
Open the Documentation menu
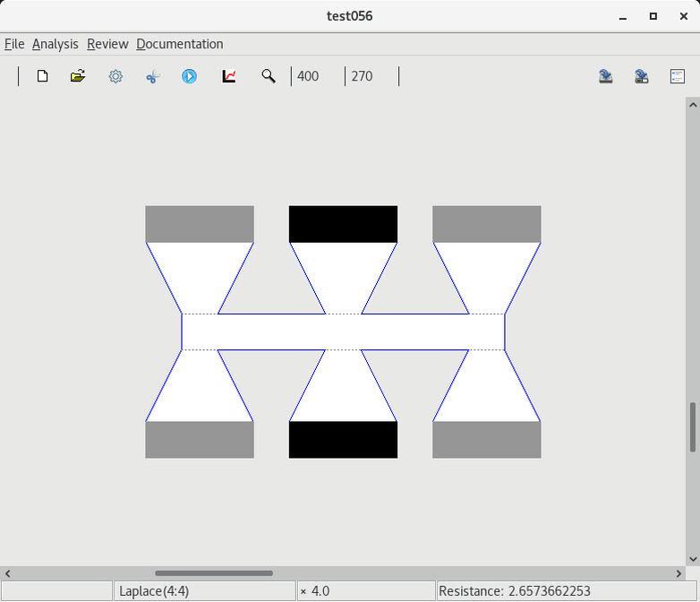(180, 44)
